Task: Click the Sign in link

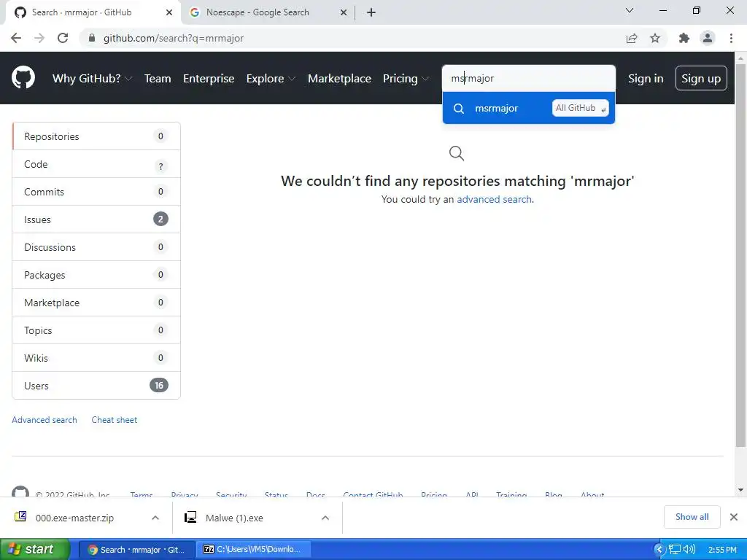Action: click(x=646, y=79)
